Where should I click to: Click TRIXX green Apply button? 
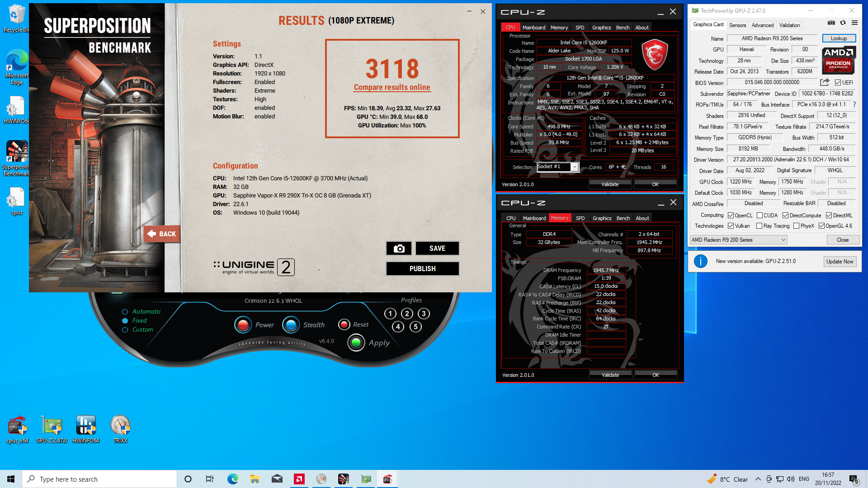pos(356,343)
